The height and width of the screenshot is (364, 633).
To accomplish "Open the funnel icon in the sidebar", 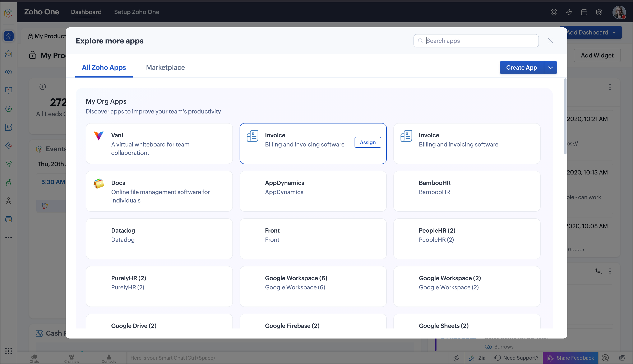I will coord(9,164).
